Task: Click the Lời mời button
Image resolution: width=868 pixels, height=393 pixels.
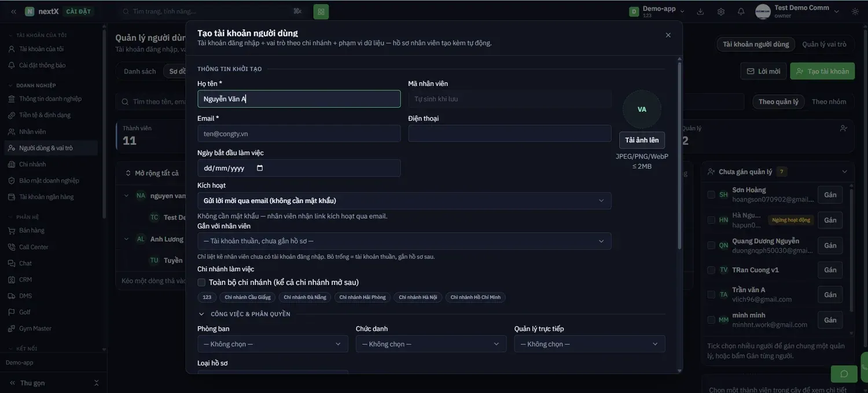Action: pos(763,71)
